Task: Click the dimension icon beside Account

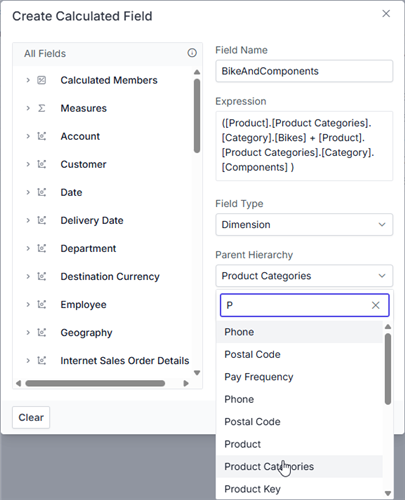Action: point(41,136)
